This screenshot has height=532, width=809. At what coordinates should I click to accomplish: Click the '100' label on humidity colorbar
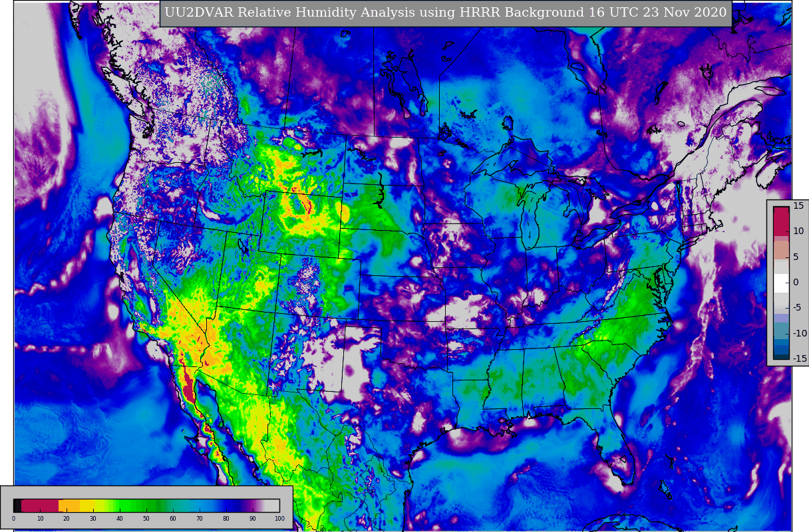(279, 519)
